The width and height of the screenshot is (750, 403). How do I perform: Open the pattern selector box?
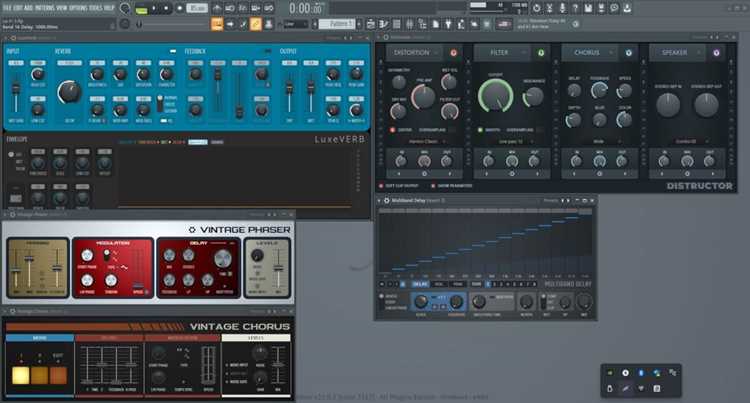click(336, 24)
